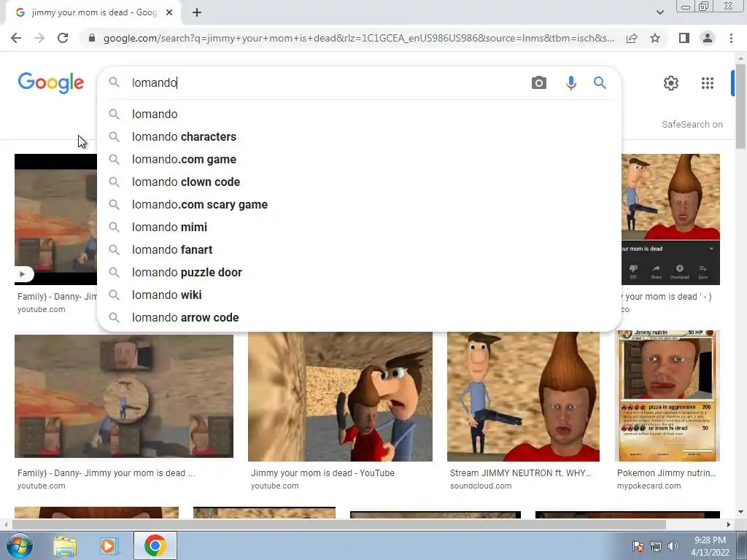Select 'lomando.com game' suggestion
Image resolution: width=747 pixels, height=560 pixels.
(359, 160)
